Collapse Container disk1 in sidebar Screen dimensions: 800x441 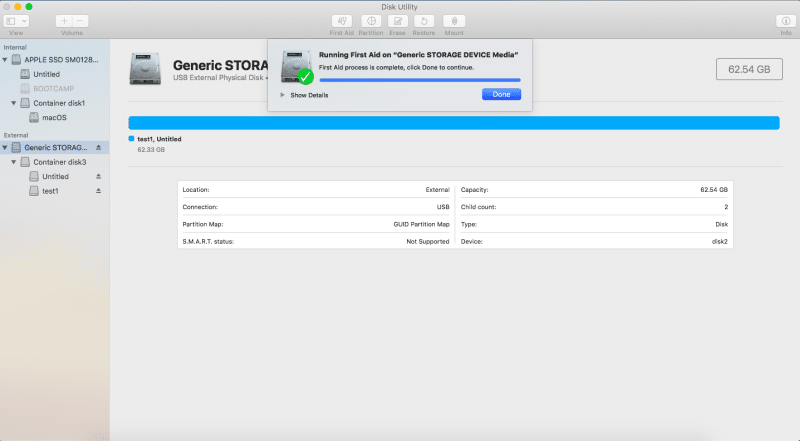tap(14, 103)
